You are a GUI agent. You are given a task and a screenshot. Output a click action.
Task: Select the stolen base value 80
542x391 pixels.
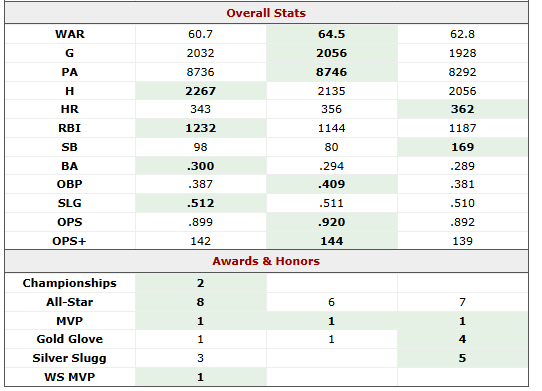(x=331, y=147)
